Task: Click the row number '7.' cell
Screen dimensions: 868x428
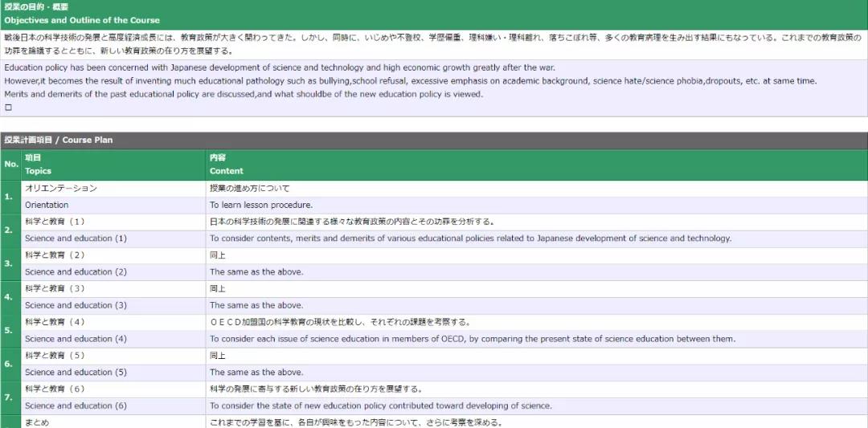Action: click(10, 397)
